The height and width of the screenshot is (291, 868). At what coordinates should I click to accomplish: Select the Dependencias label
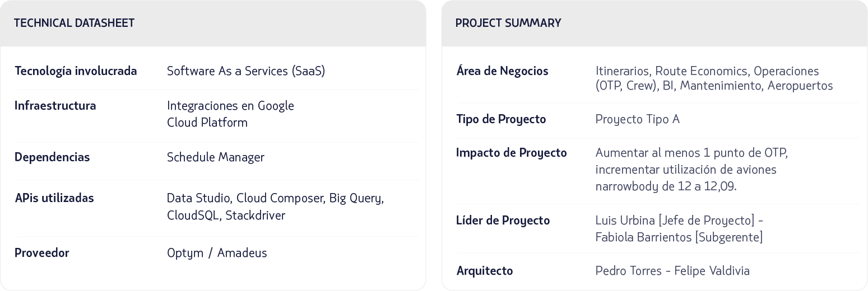(52, 157)
